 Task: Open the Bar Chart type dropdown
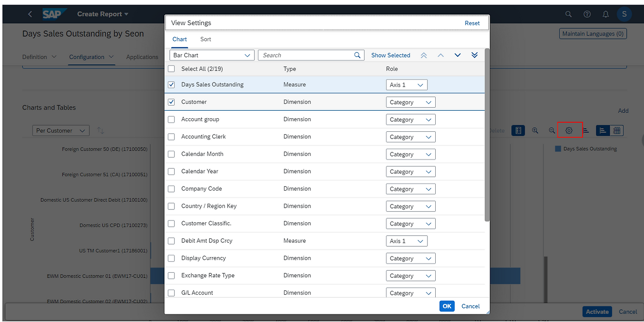(212, 55)
